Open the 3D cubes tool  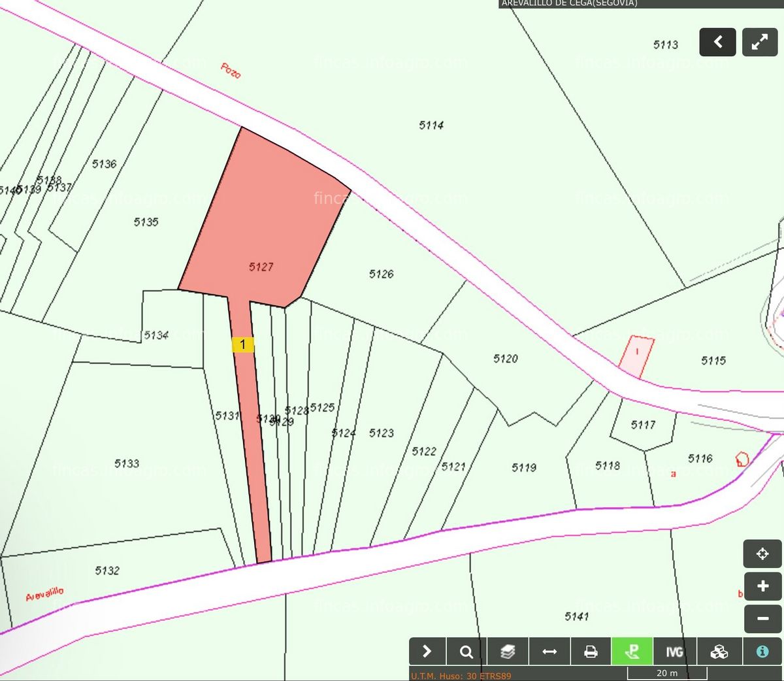pos(719,652)
